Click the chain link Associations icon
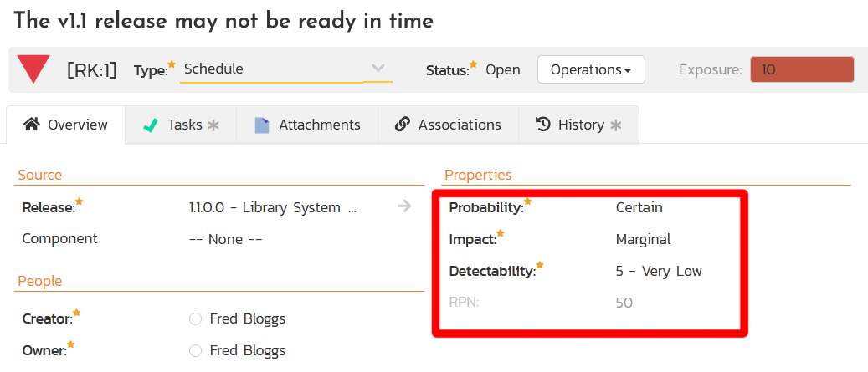The width and height of the screenshot is (868, 372). point(402,125)
